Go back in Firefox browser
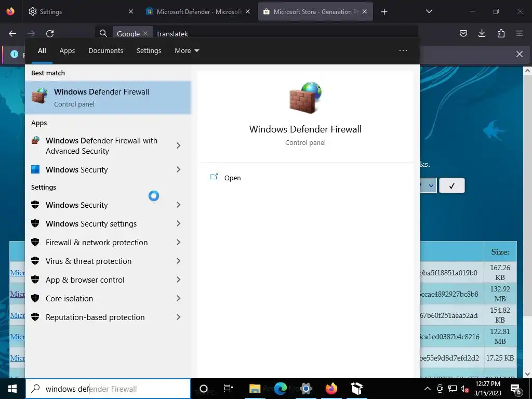532x399 pixels. (12, 34)
